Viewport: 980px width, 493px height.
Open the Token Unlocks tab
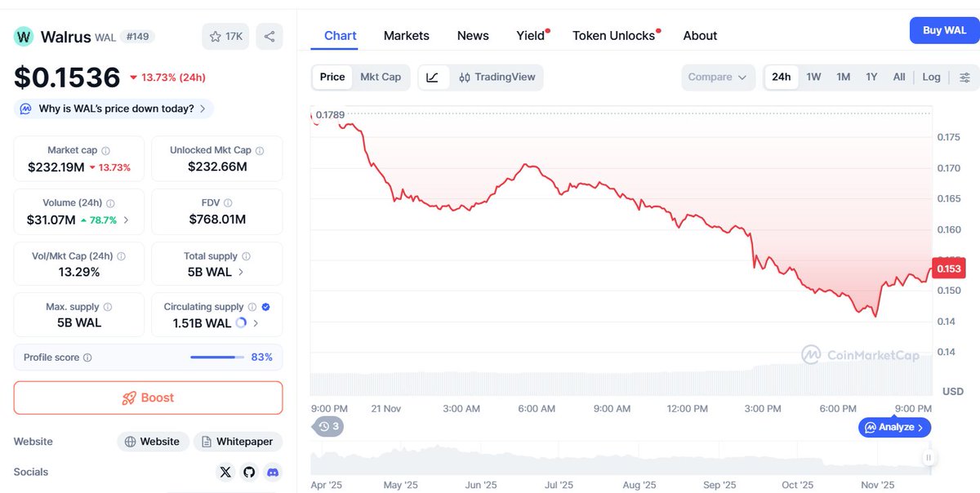pyautogui.click(x=612, y=35)
